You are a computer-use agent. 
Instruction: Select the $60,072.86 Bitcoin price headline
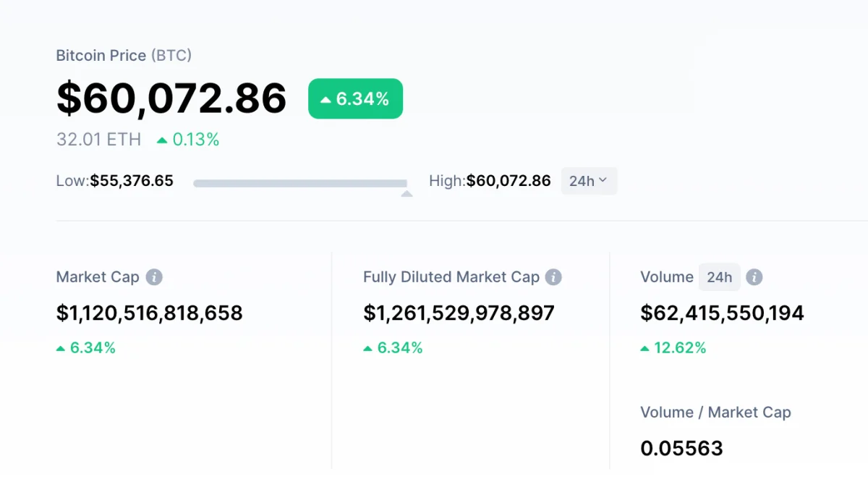point(171,98)
